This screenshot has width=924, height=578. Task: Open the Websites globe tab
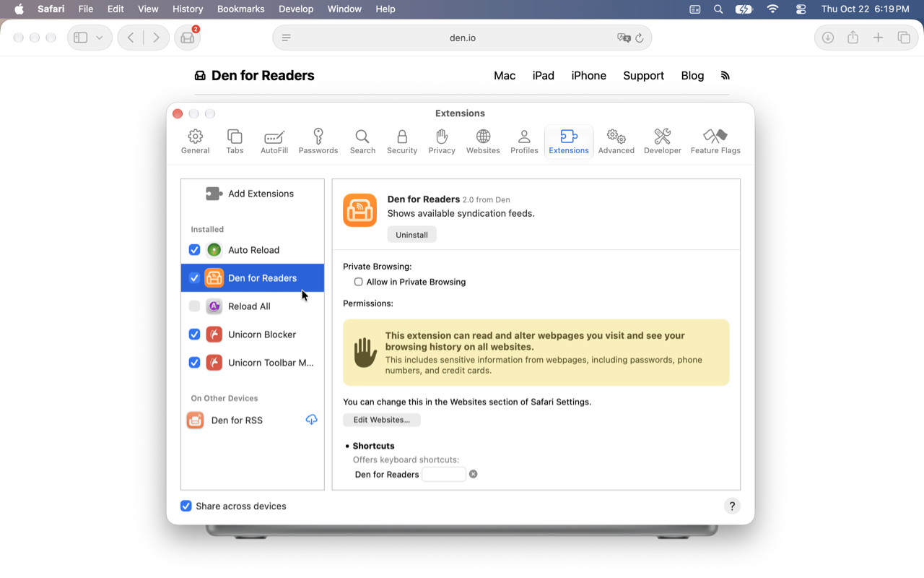click(x=483, y=142)
